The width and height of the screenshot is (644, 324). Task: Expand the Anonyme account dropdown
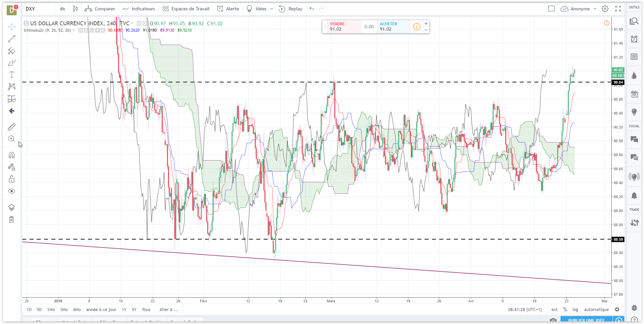tap(595, 9)
